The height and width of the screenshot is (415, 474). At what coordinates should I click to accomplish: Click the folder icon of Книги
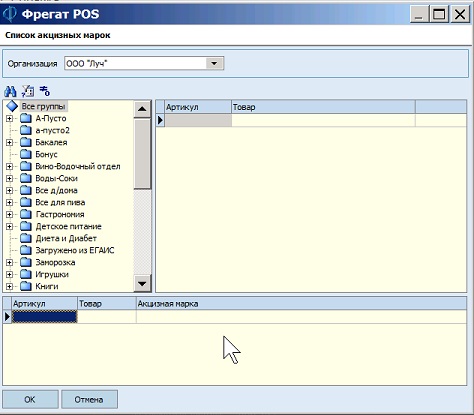tap(26, 286)
